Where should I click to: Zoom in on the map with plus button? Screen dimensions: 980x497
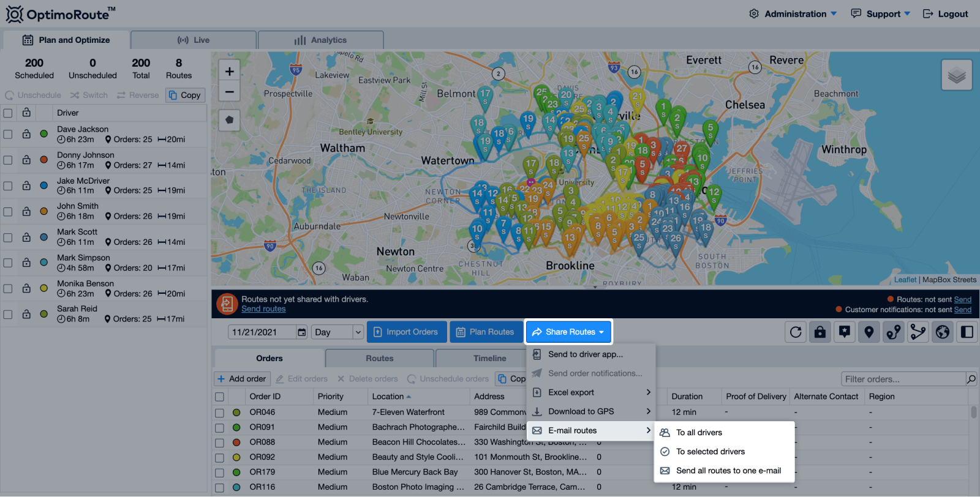click(229, 72)
